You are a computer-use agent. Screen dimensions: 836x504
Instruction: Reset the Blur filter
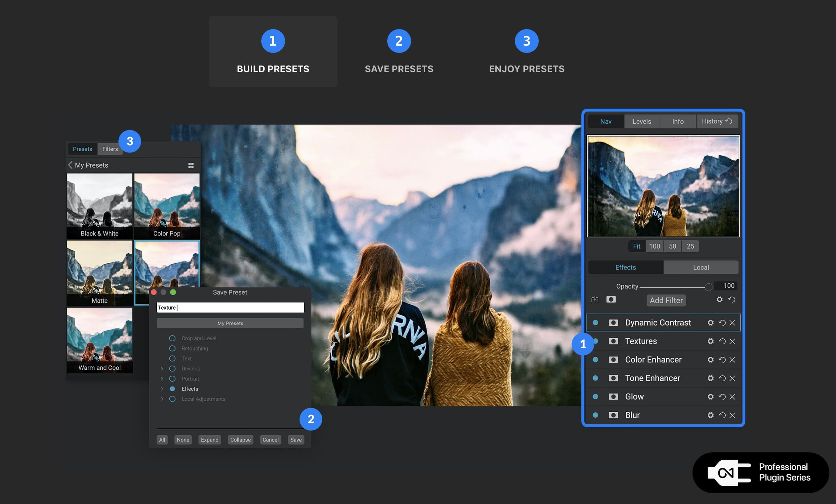click(722, 415)
